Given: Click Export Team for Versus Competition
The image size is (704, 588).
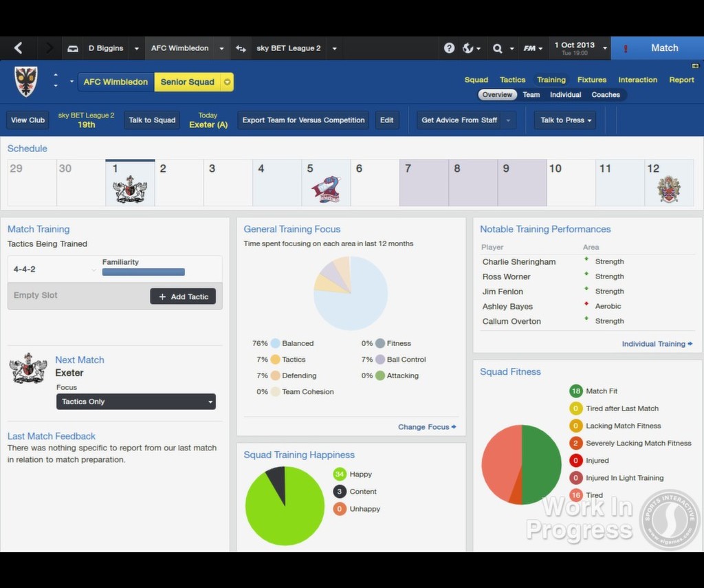Looking at the screenshot, I should coord(303,120).
